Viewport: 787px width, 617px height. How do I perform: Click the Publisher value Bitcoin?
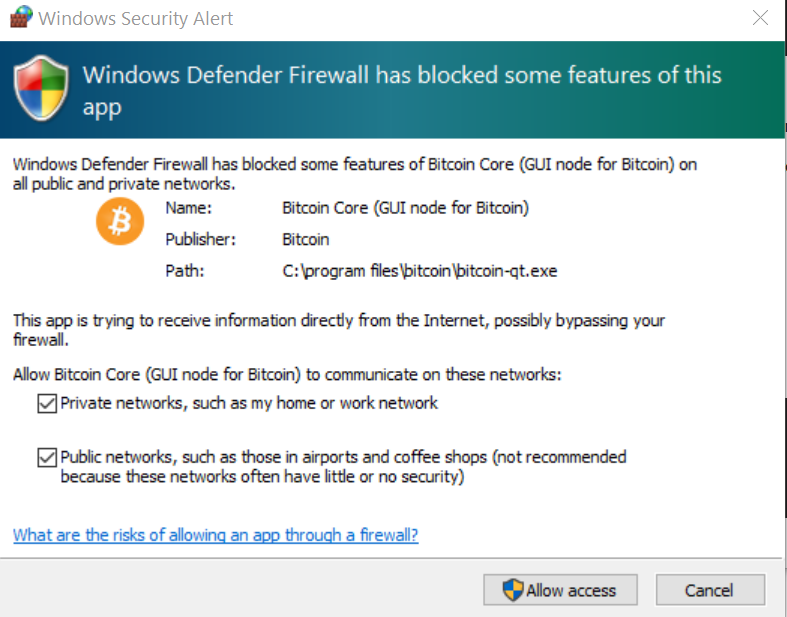click(306, 239)
